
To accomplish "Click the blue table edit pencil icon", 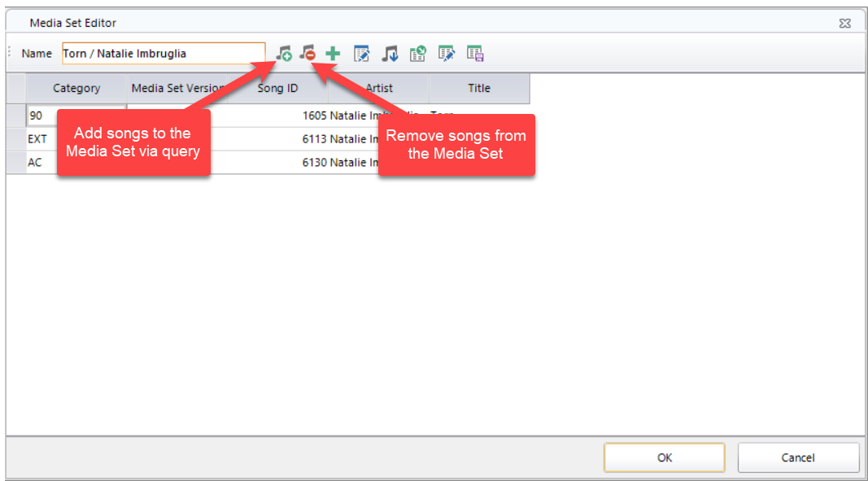I will click(x=361, y=54).
